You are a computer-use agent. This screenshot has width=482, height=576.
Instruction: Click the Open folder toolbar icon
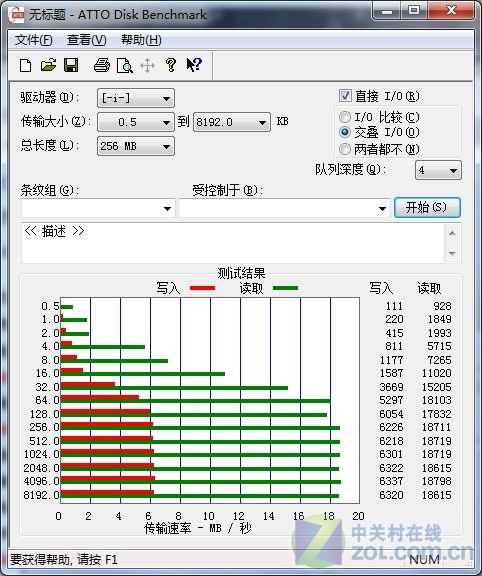(48, 65)
